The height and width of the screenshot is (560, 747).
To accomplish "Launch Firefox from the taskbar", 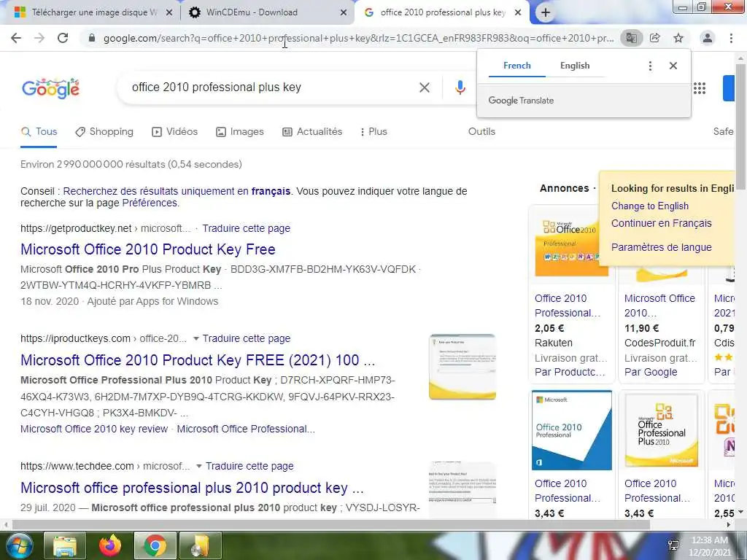I will point(110,545).
